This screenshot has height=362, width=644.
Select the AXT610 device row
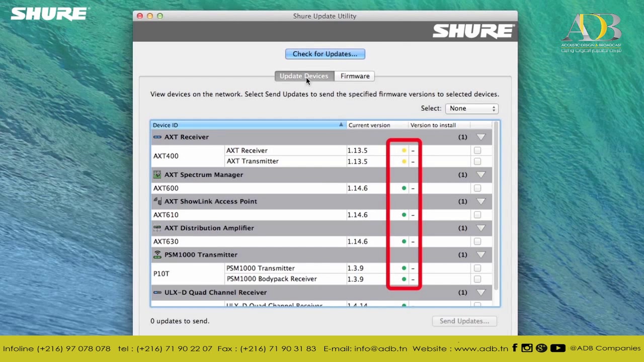[x=322, y=215]
